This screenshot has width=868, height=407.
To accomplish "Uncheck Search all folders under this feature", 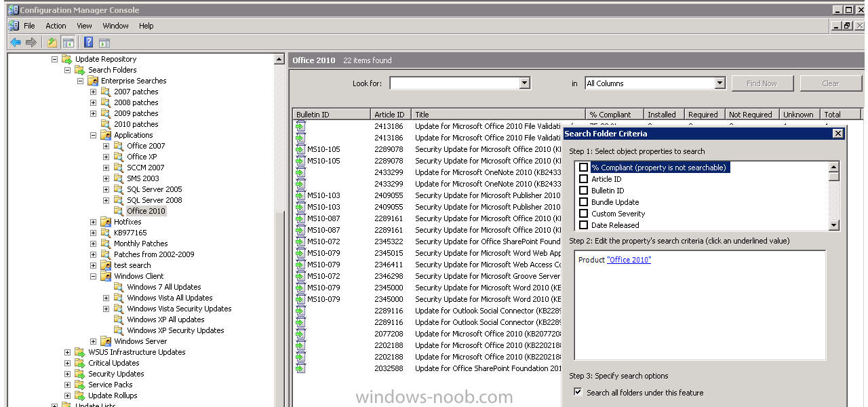I will 578,392.
